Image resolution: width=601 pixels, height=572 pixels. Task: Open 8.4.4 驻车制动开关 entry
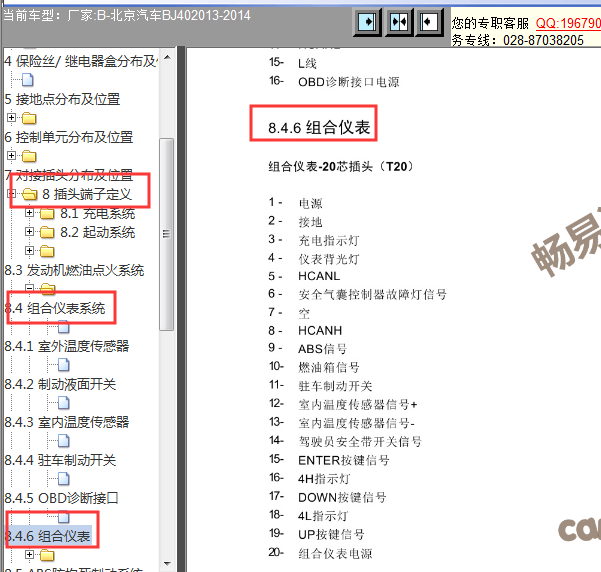coord(60,460)
